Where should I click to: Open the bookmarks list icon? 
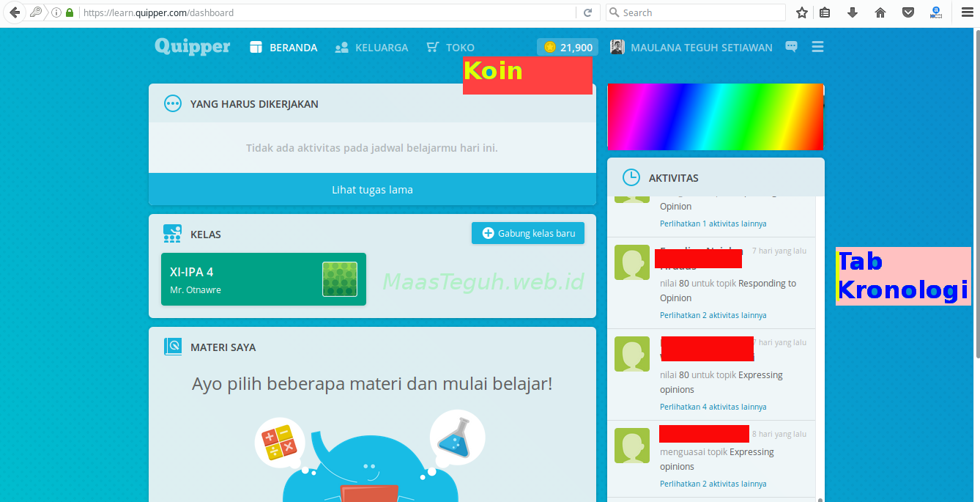tap(825, 12)
